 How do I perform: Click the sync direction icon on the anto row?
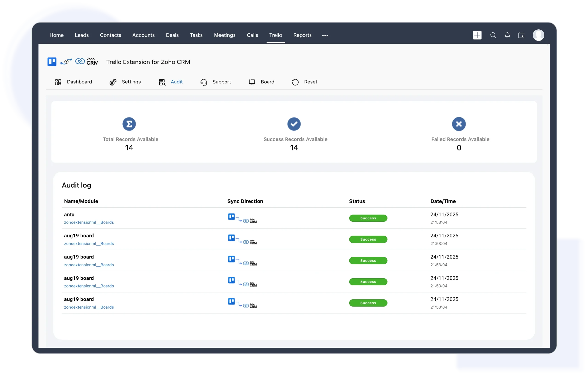[243, 218]
